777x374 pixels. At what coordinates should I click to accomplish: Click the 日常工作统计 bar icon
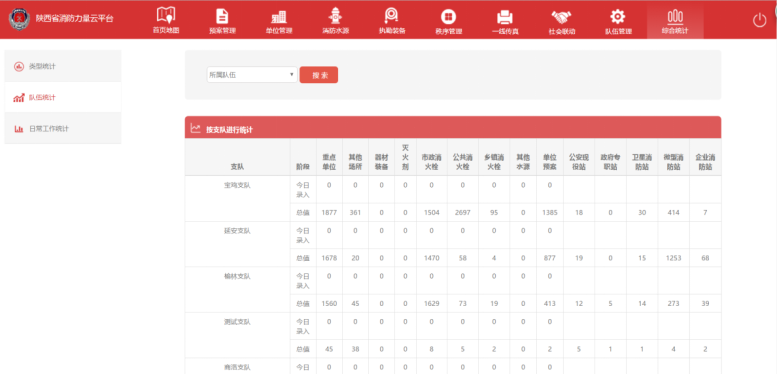pos(19,129)
